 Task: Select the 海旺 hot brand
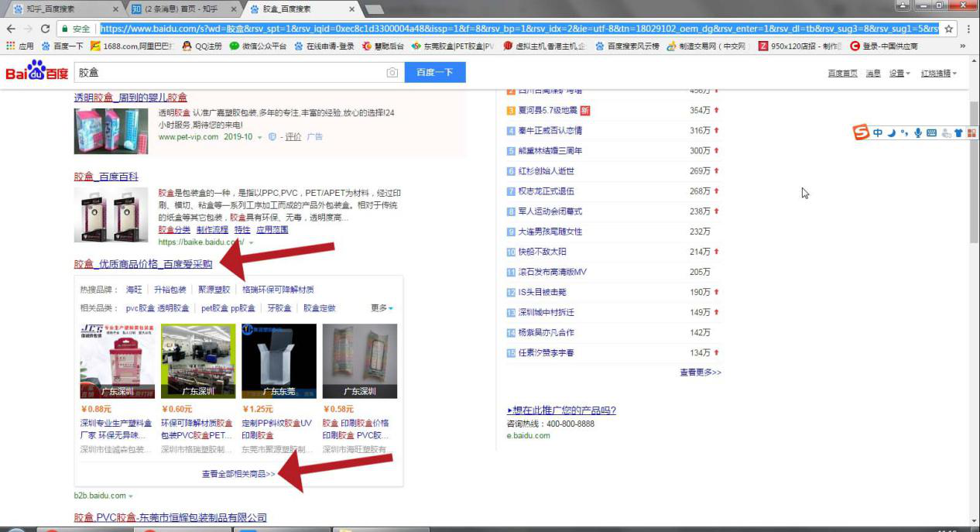pyautogui.click(x=134, y=290)
